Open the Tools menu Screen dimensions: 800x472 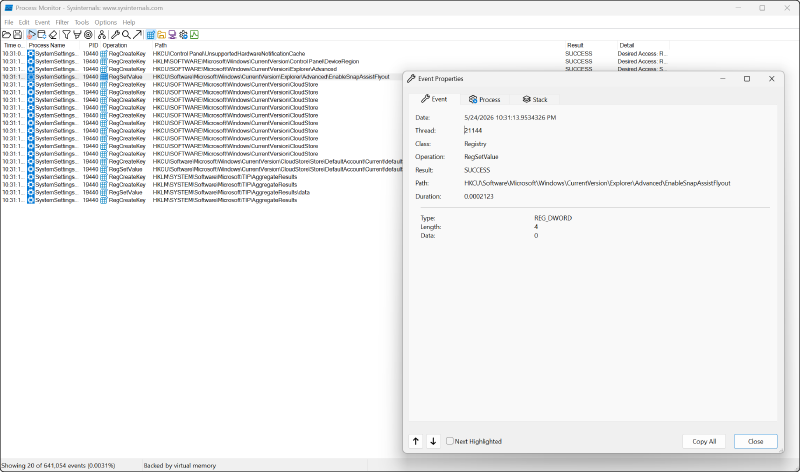[x=82, y=22]
